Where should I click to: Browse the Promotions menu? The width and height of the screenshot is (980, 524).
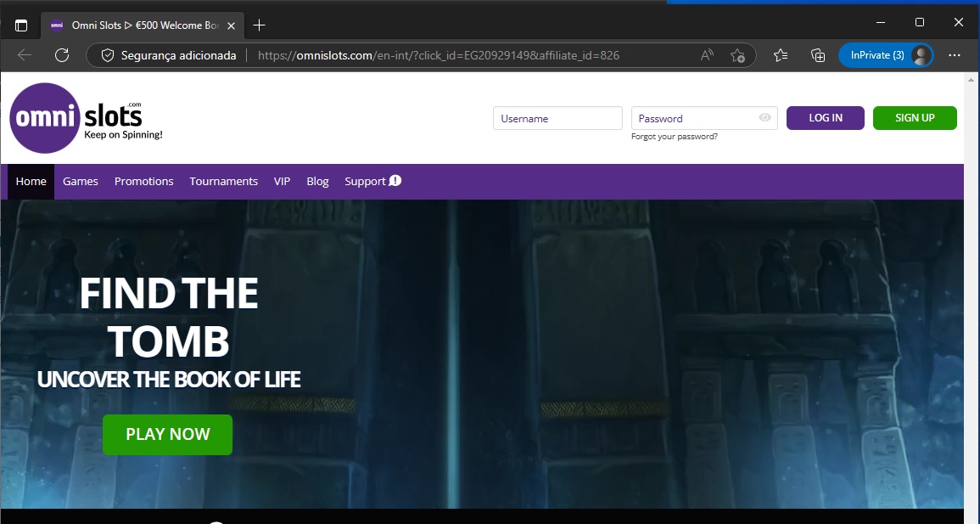pyautogui.click(x=143, y=181)
